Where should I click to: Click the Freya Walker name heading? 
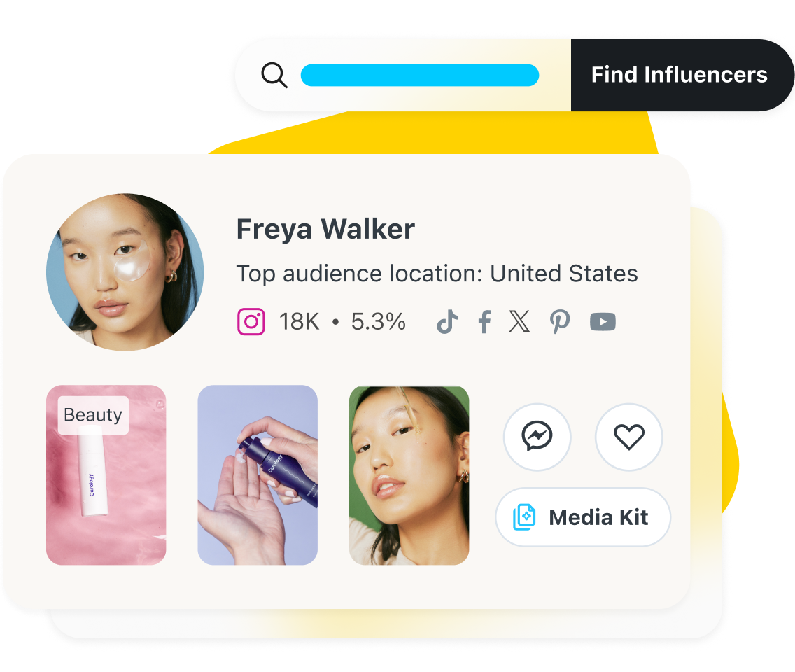pos(325,229)
